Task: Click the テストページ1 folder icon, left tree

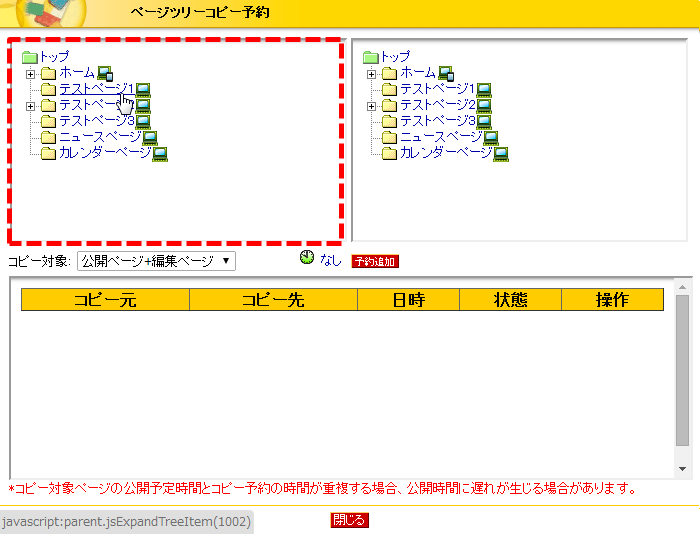Action: pos(49,90)
